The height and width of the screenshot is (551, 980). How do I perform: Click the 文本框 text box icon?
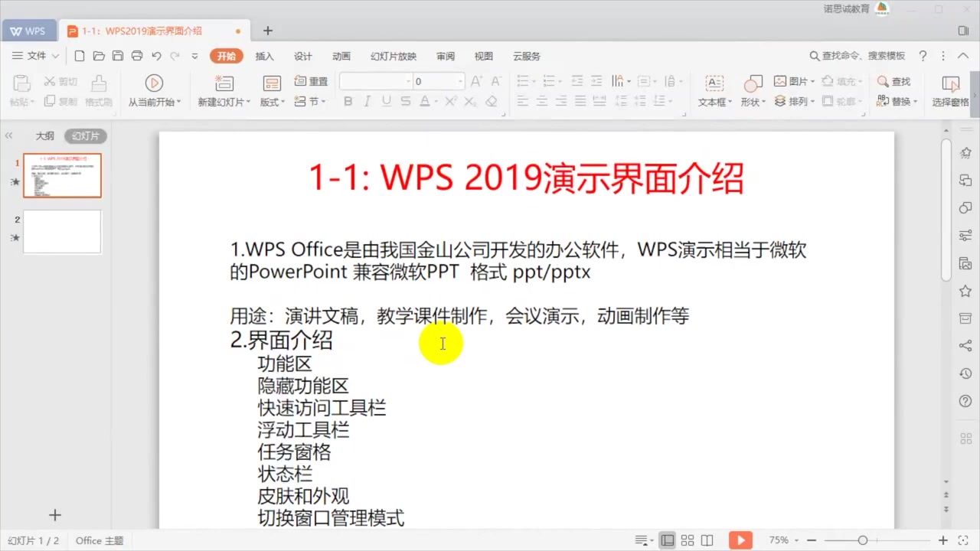click(714, 83)
